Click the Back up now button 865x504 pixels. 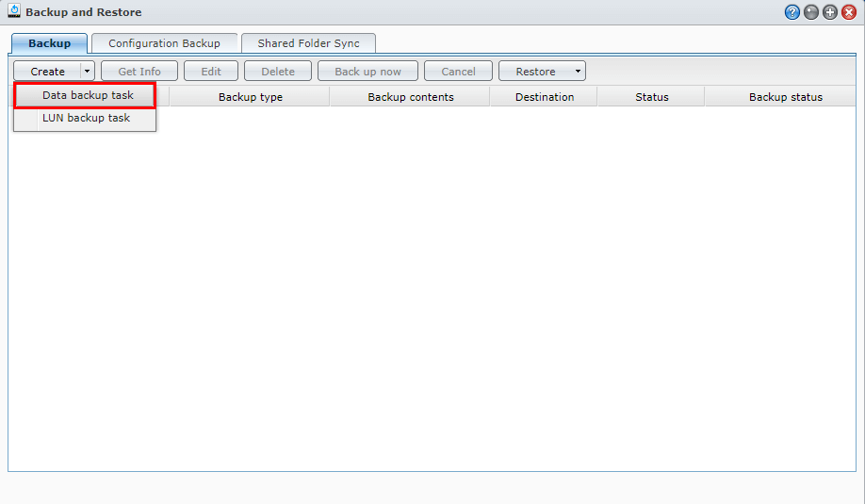click(x=367, y=72)
